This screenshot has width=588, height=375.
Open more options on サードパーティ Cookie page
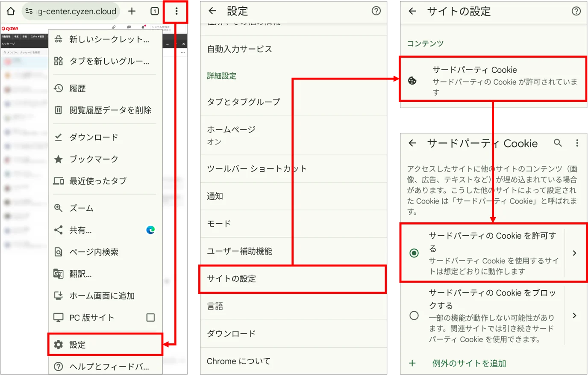point(577,143)
